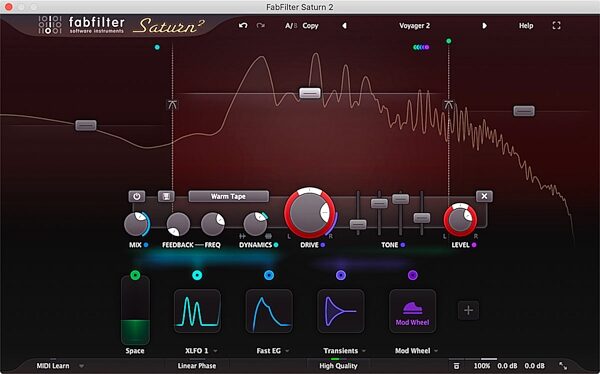Click the 100% global mix value
This screenshot has width=600, height=374.
click(481, 366)
